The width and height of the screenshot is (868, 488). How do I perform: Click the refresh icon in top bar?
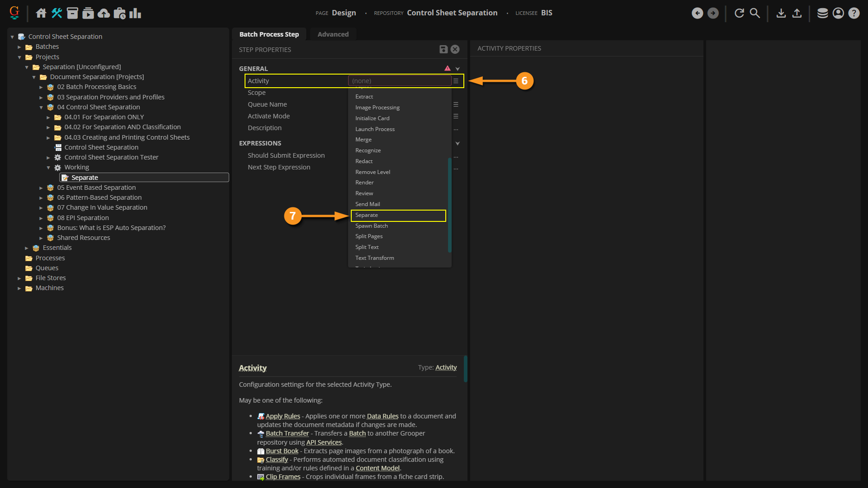point(739,13)
